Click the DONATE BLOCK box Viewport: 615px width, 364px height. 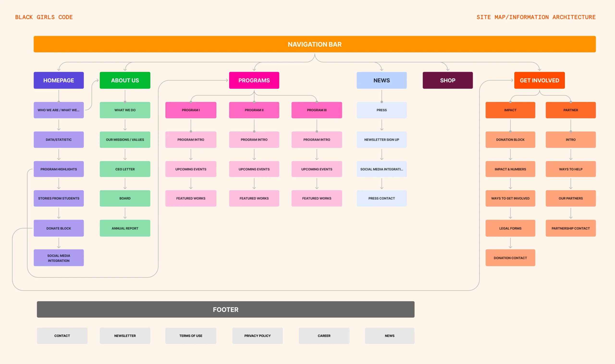59,228
